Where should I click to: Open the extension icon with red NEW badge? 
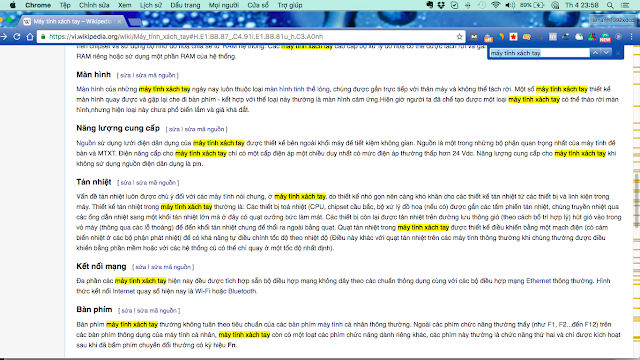tap(605, 38)
